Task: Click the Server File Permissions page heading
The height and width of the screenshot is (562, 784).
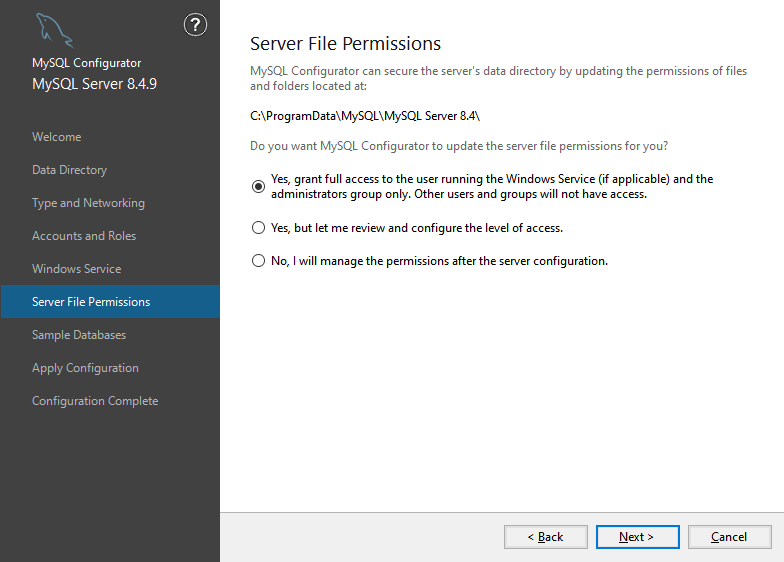Action: pyautogui.click(x=345, y=44)
